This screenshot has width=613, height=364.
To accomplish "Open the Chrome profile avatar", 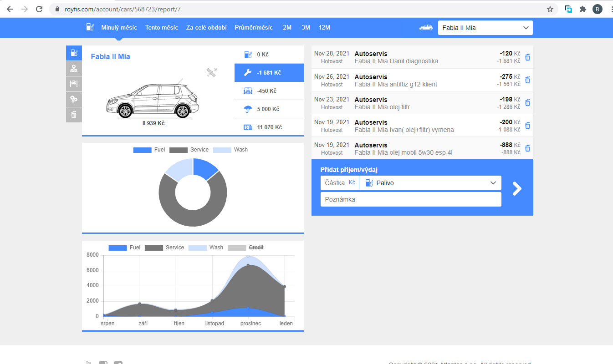I will point(597,9).
